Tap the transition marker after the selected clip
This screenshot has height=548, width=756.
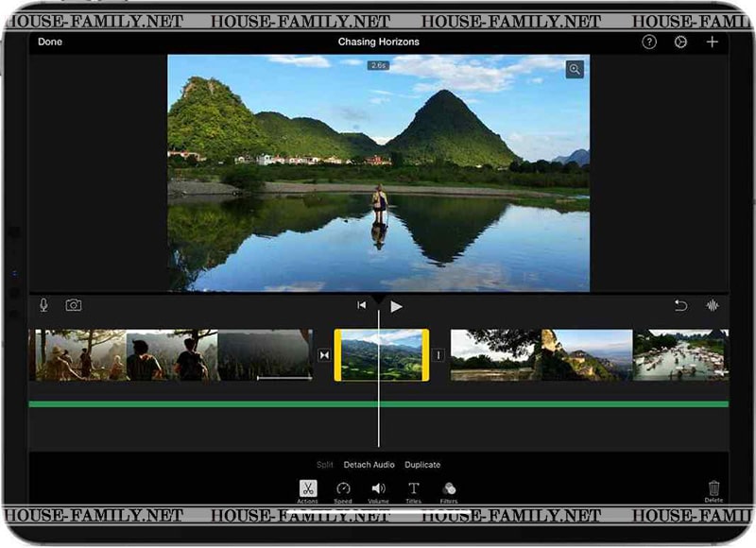click(438, 355)
